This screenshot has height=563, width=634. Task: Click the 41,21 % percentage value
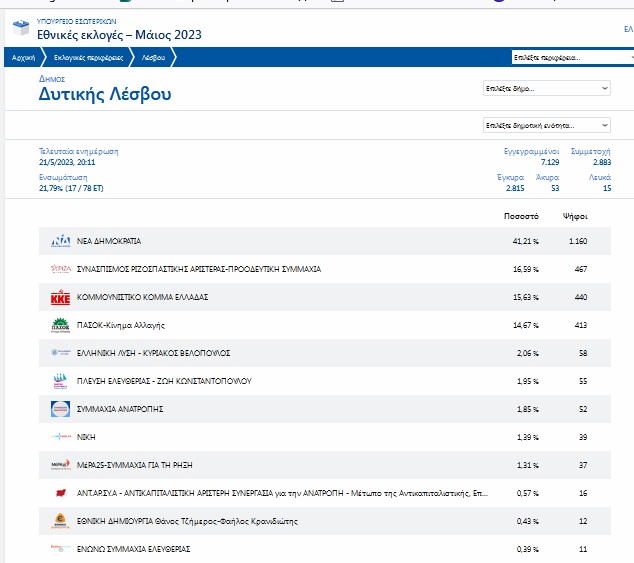click(x=526, y=241)
